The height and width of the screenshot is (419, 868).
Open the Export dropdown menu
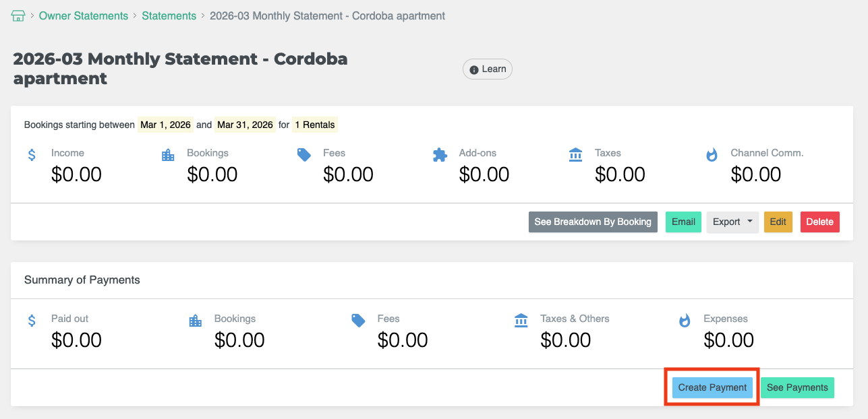pos(732,222)
